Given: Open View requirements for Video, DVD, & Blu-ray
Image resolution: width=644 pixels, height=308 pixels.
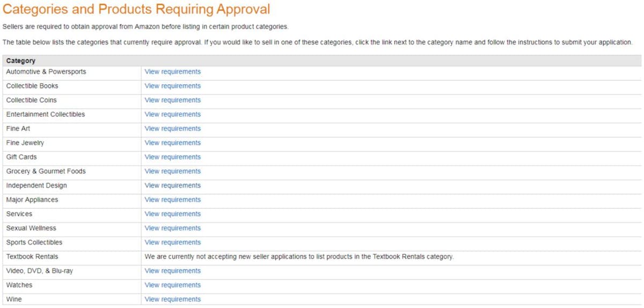Looking at the screenshot, I should click(172, 270).
